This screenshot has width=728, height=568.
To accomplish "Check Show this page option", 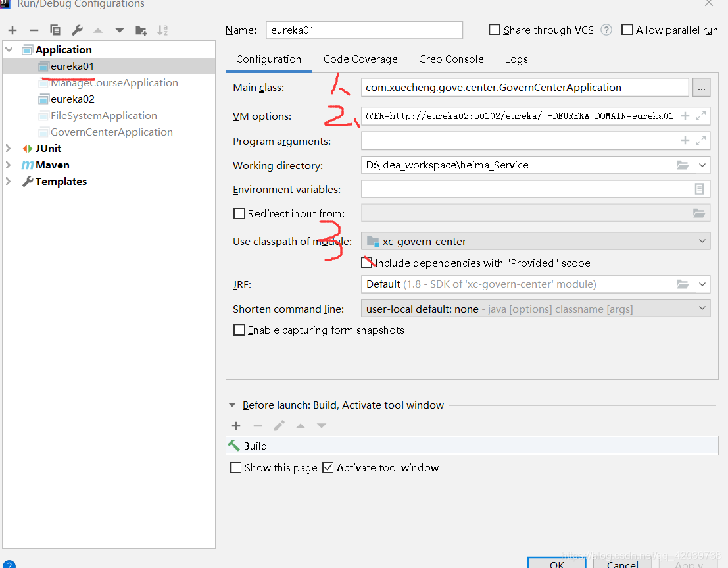I will point(236,467).
